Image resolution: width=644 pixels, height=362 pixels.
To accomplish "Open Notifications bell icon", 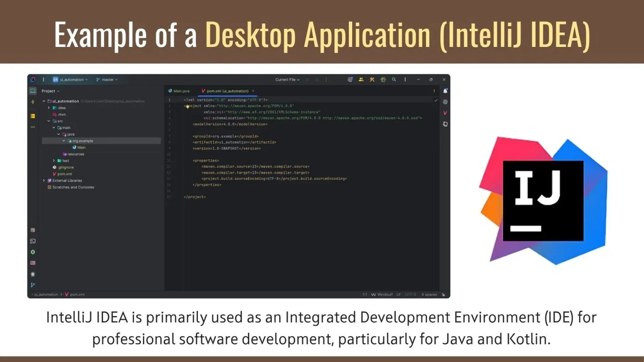I will 445,91.
